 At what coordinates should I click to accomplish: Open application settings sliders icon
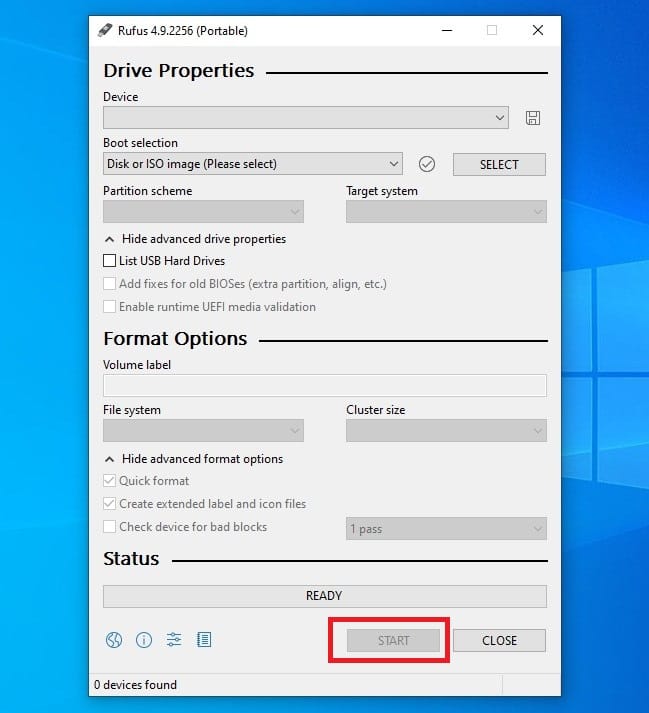(x=174, y=640)
